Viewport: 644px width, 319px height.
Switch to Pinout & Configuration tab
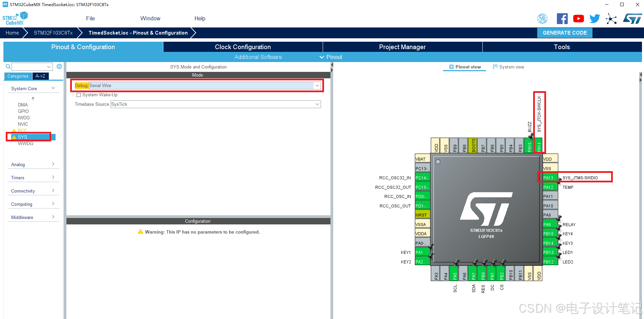point(83,47)
